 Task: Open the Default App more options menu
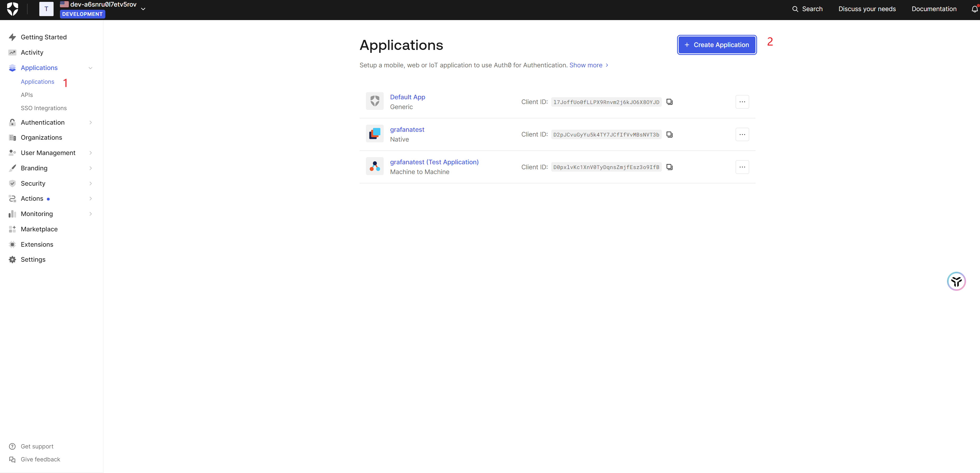742,102
